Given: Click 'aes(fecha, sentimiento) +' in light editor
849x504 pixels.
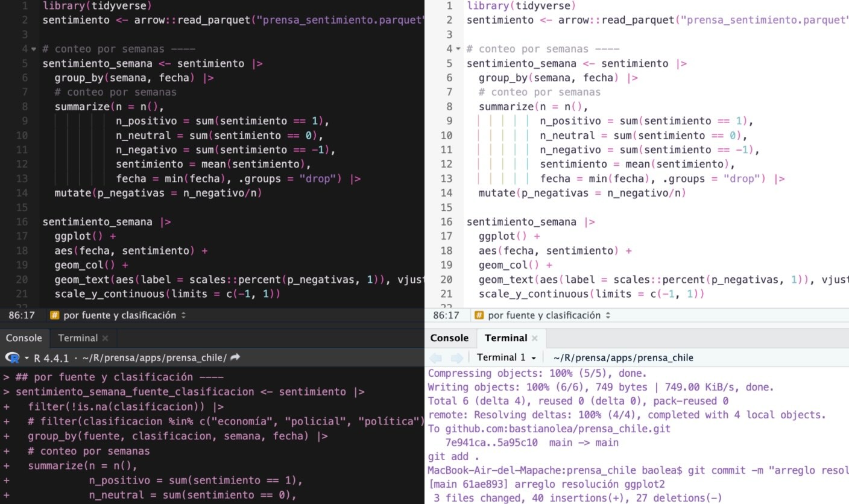Looking at the screenshot, I should 555,250.
